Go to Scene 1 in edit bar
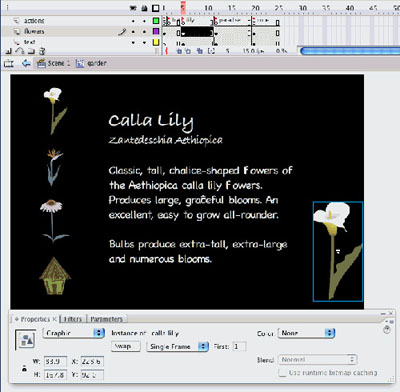This screenshot has width=400, height=392. 54,63
